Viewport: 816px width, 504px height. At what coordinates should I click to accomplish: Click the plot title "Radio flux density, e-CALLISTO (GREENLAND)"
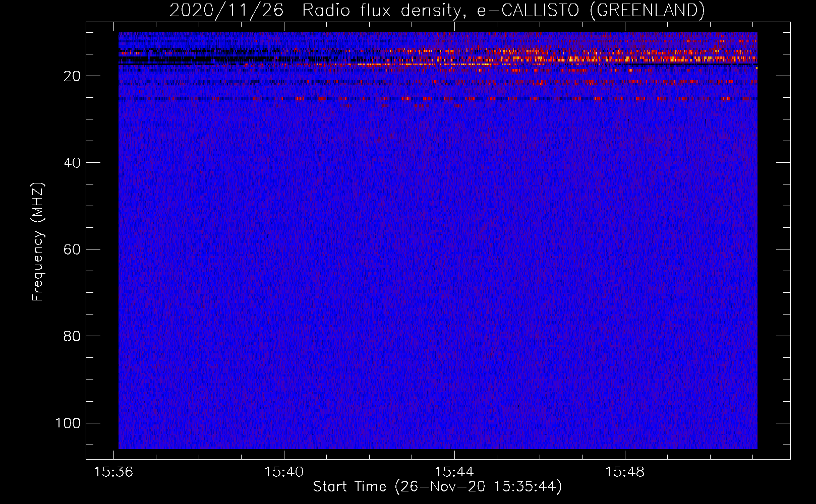pyautogui.click(x=503, y=10)
